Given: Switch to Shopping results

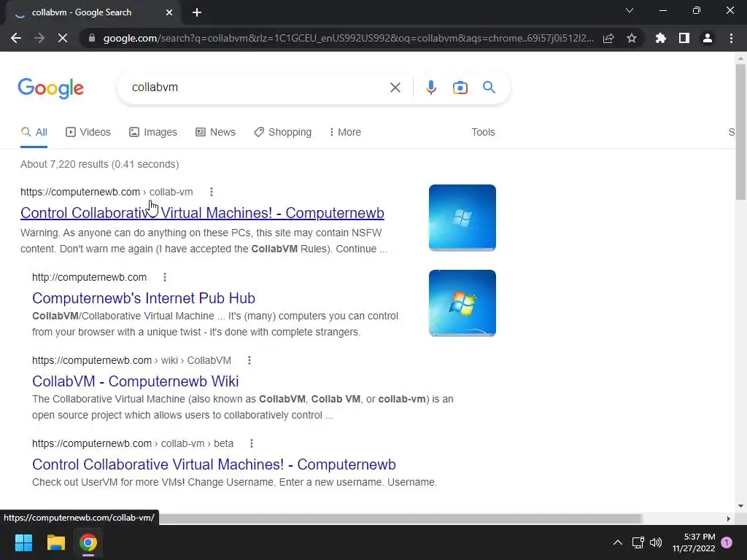Looking at the screenshot, I should click(282, 133).
